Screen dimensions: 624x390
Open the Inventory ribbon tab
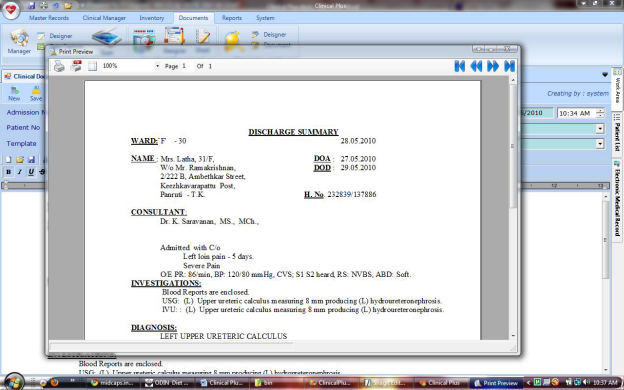(152, 18)
